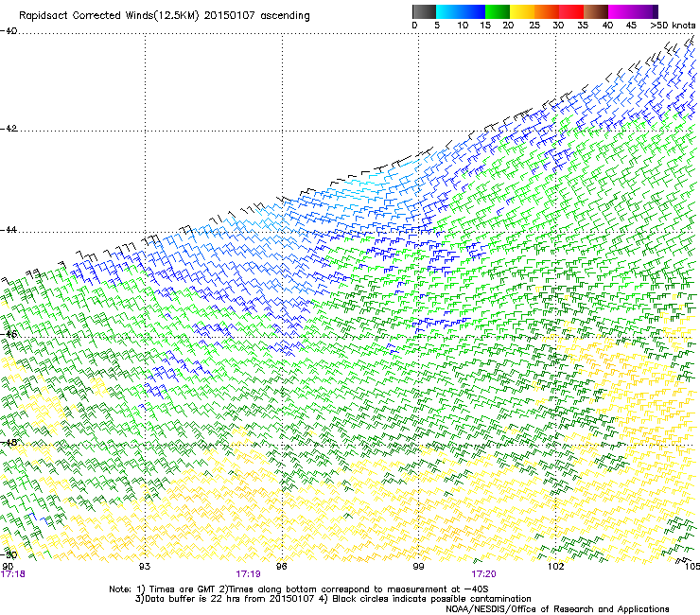Click the 17:18 time stamp
The width and height of the screenshot is (700, 615).
click(13, 574)
